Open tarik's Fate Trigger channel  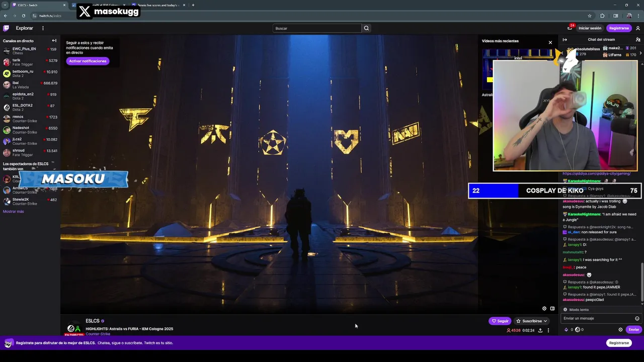click(x=30, y=62)
